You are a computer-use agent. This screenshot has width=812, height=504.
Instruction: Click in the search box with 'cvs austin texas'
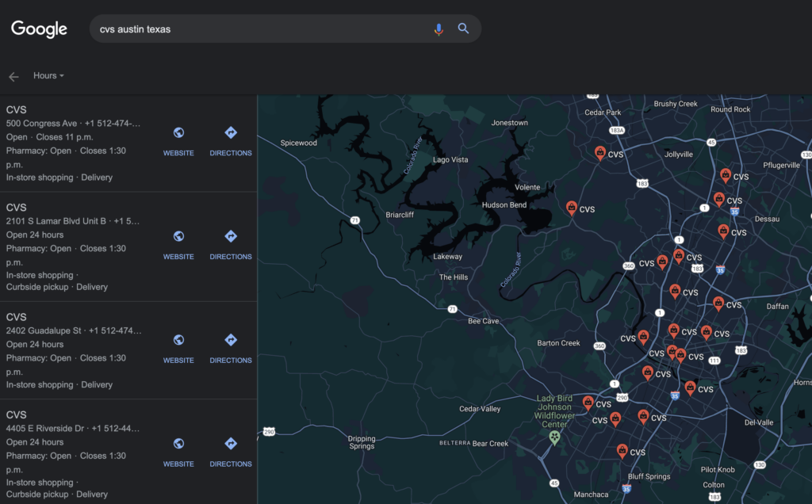(262, 29)
